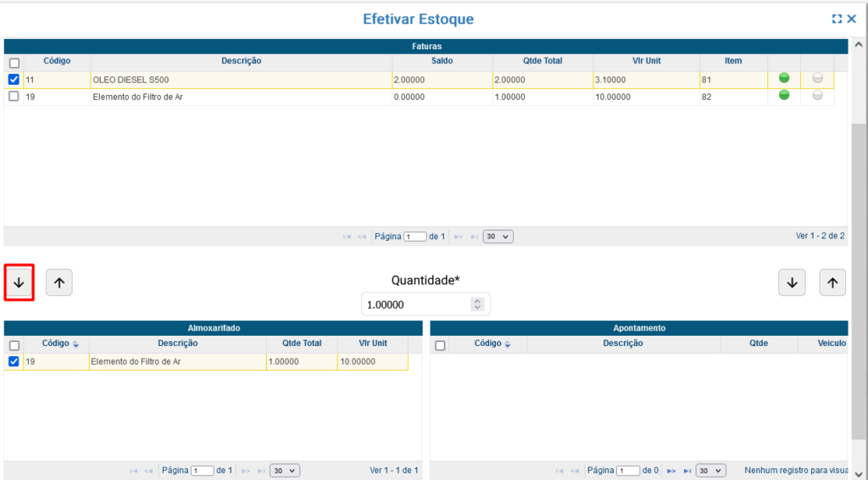Screen dimensions: 868x480
Task: Sort Faturas by Saldo column header
Action: point(442,61)
